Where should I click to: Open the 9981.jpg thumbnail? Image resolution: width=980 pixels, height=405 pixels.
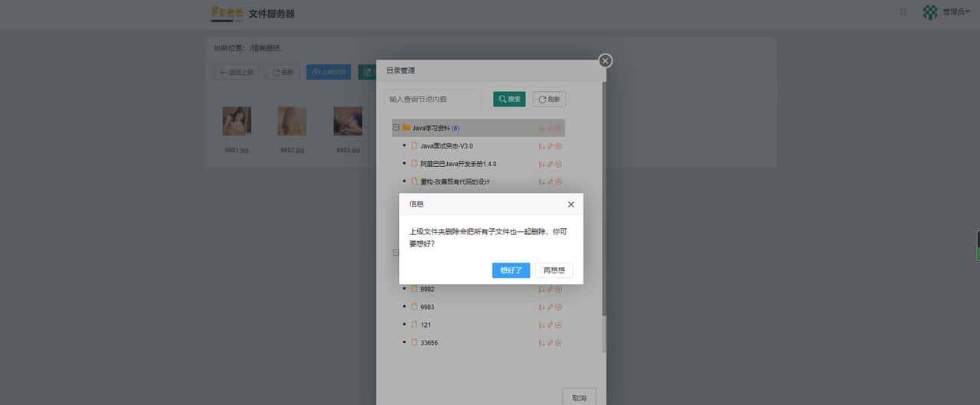point(237,121)
